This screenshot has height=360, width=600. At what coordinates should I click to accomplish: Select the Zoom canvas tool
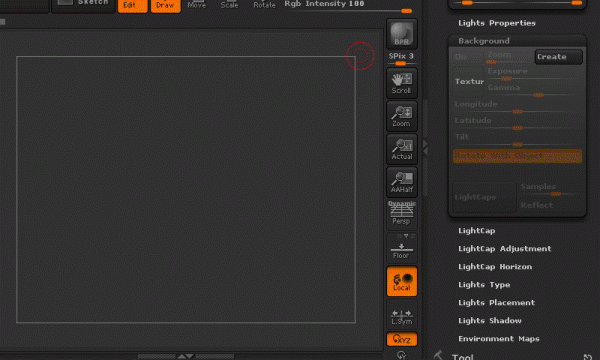[401, 116]
